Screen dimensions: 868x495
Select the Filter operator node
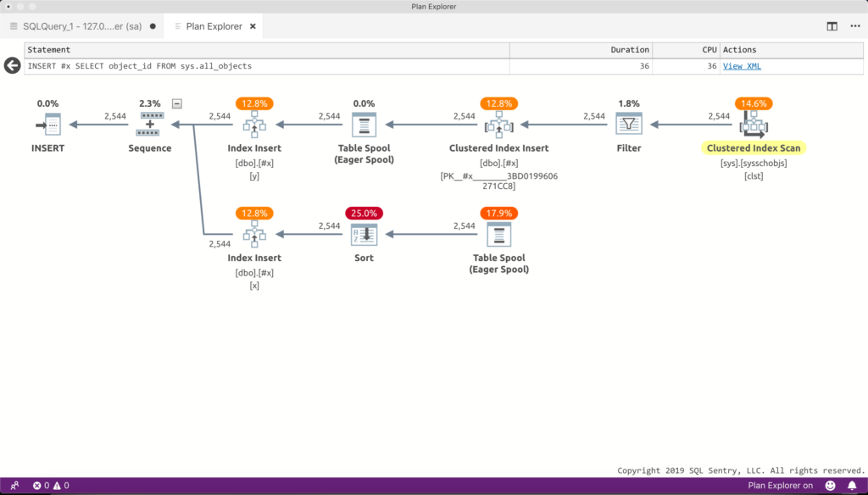coord(629,124)
